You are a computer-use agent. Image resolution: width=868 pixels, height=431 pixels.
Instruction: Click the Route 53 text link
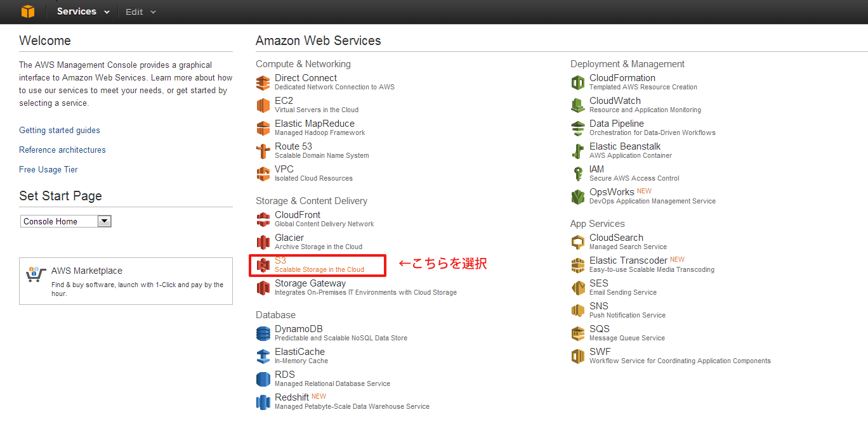pyautogui.click(x=293, y=146)
